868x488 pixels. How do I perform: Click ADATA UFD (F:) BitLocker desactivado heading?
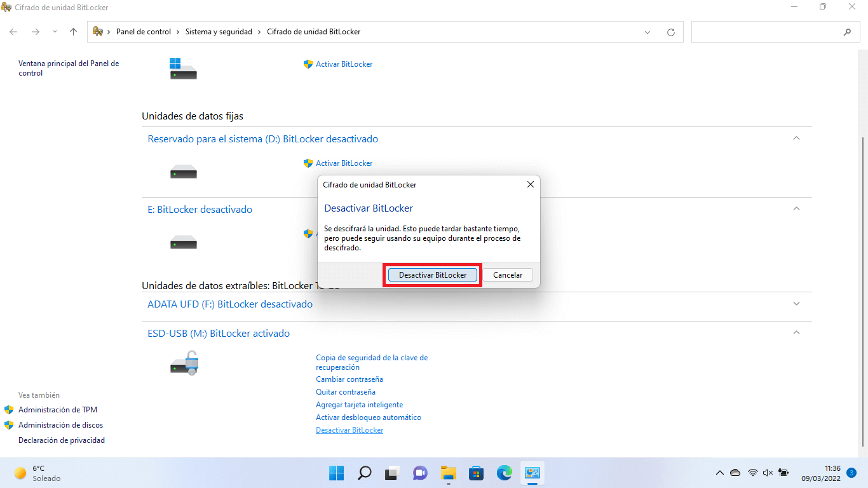(230, 304)
